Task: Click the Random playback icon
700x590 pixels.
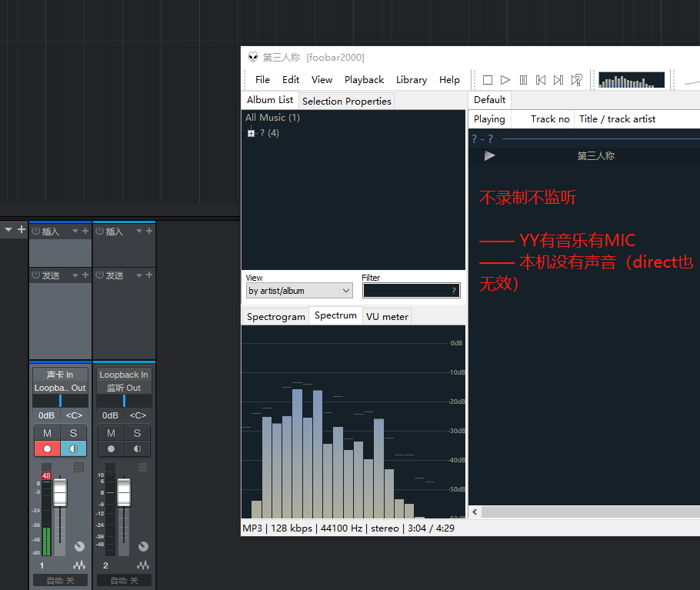Action: (575, 79)
